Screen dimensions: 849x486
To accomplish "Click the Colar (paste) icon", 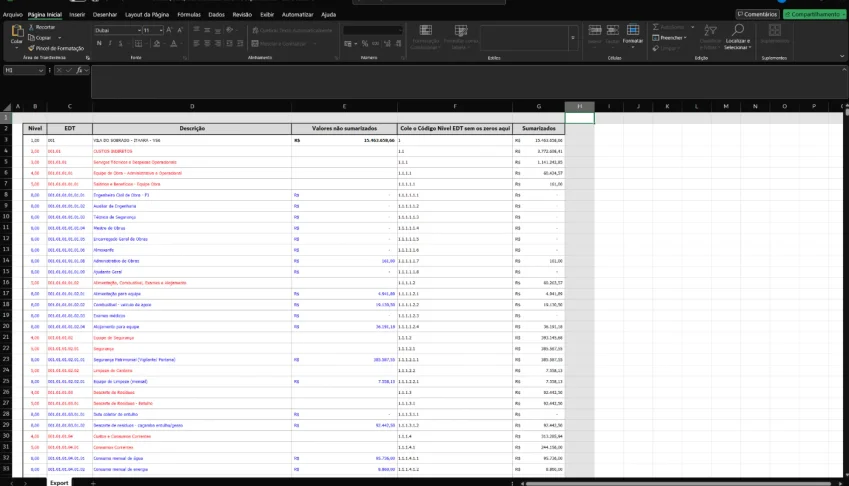I will (17, 31).
